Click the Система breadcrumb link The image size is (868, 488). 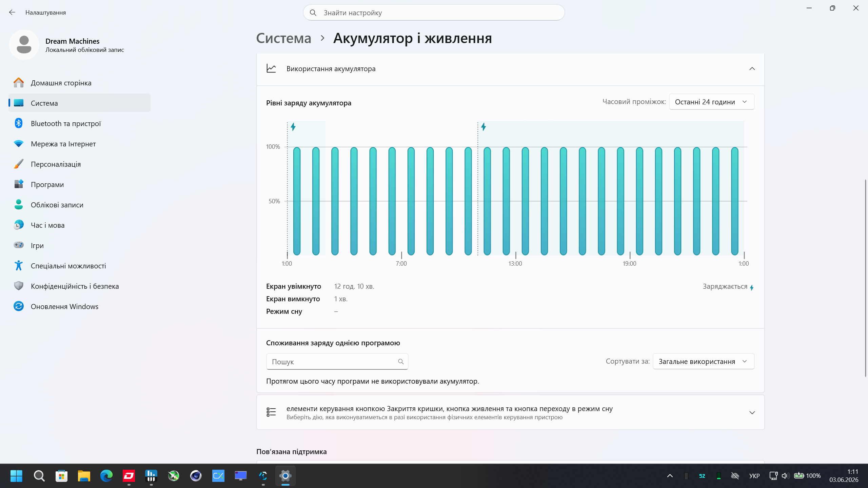pos(283,38)
